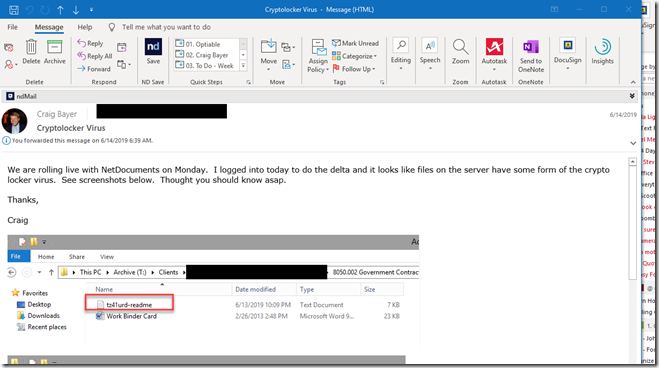Click the Save icon in title bar
The width and height of the screenshot is (659, 368).
(x=13, y=10)
